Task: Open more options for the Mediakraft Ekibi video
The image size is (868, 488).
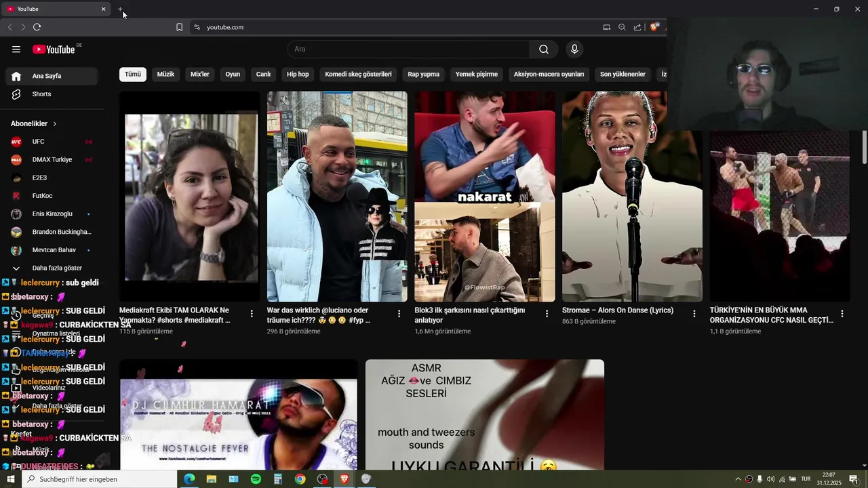Action: point(252,314)
